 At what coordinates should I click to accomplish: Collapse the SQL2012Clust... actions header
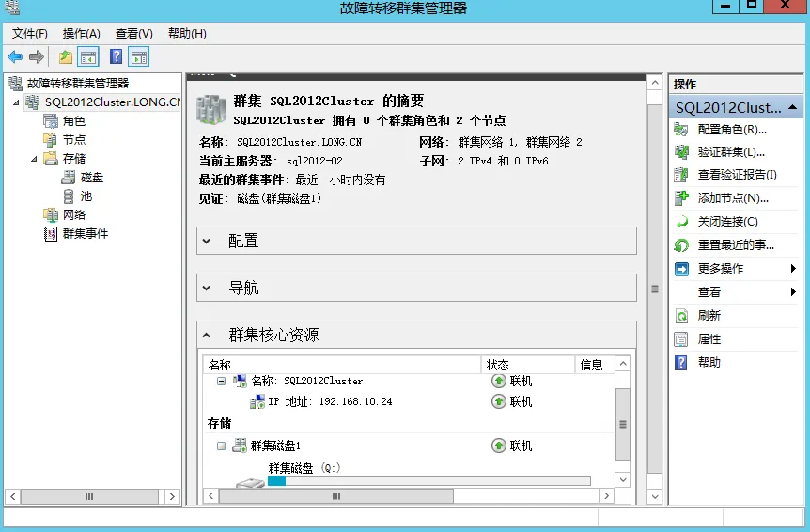point(792,107)
